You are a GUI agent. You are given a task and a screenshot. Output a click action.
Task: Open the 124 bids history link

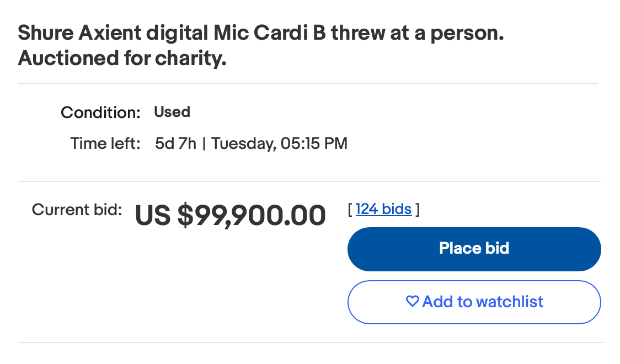pos(383,209)
